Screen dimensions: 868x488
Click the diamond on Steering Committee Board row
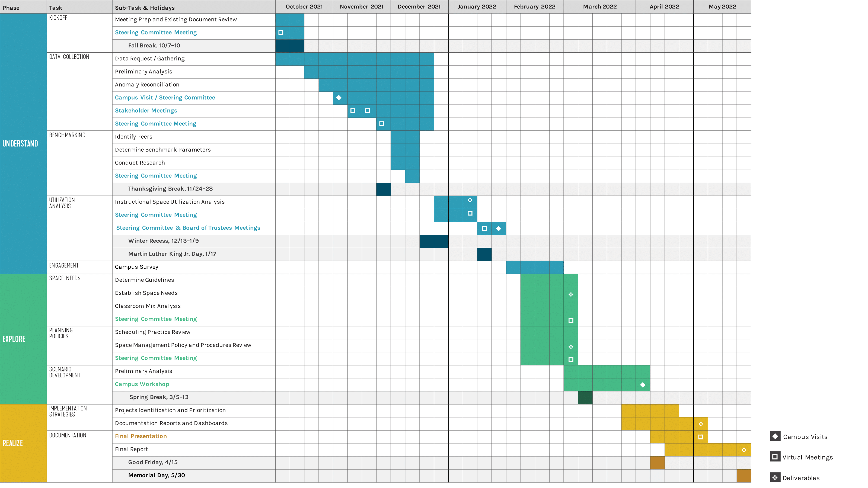(498, 228)
